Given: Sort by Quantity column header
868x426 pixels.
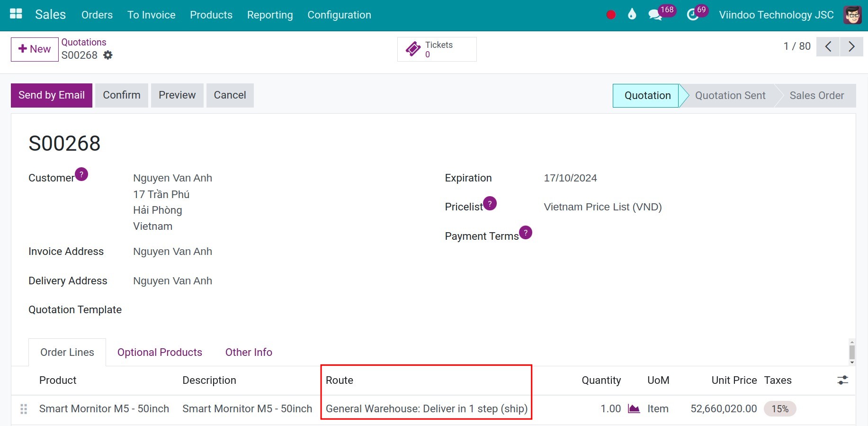Looking at the screenshot, I should (x=601, y=381).
